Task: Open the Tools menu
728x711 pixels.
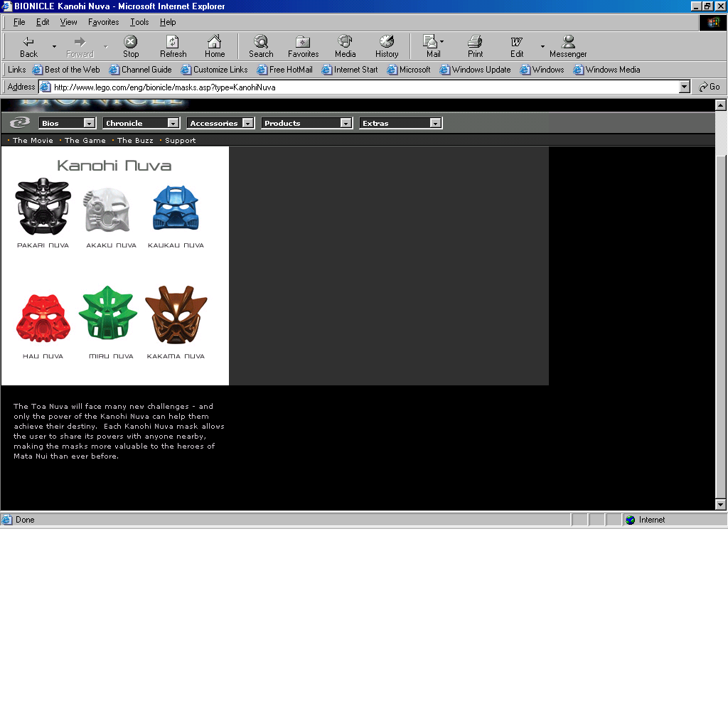Action: coord(139,22)
